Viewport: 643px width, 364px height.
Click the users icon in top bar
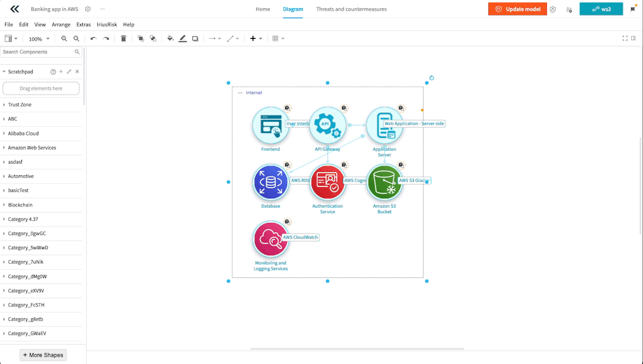click(x=569, y=9)
